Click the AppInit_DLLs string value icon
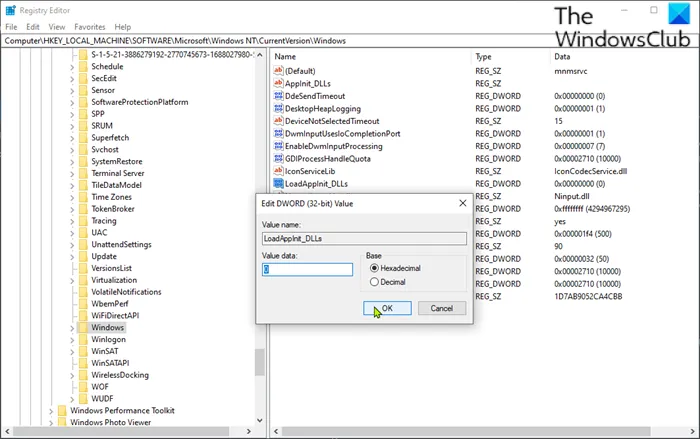This screenshot has width=700, height=439. pyautogui.click(x=278, y=83)
